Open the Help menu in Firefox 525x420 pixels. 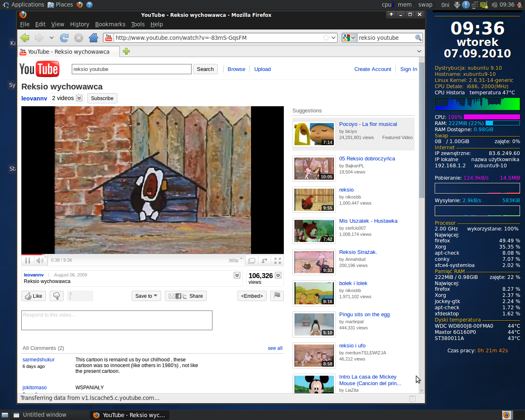(157, 24)
